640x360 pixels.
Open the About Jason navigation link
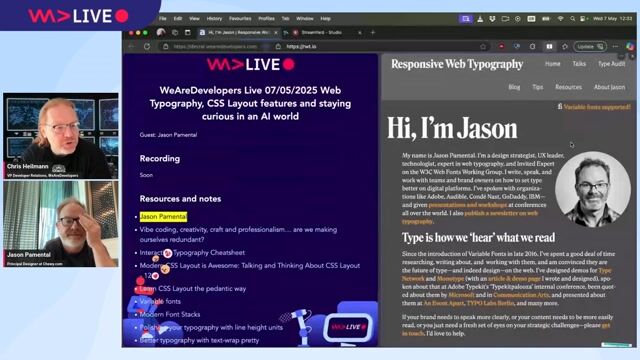click(609, 87)
